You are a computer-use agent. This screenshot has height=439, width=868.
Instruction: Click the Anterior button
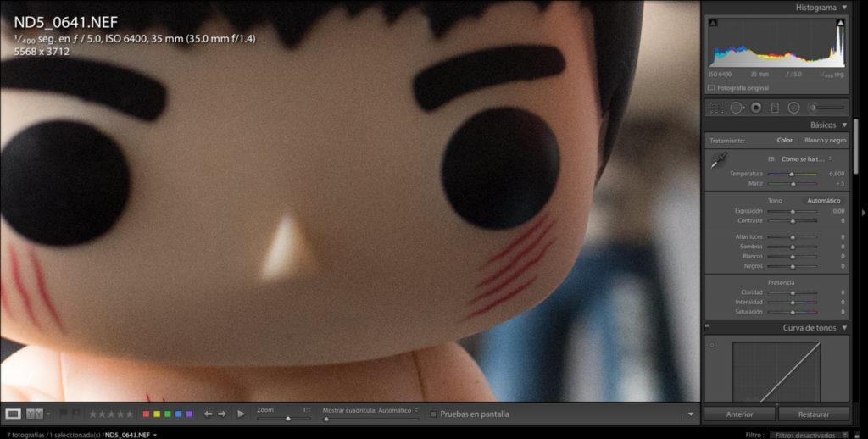[x=739, y=414]
